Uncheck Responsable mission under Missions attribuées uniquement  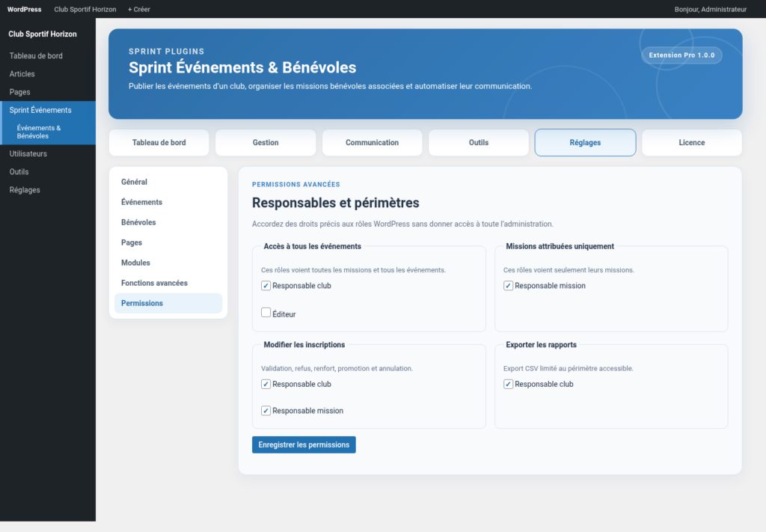click(x=508, y=286)
